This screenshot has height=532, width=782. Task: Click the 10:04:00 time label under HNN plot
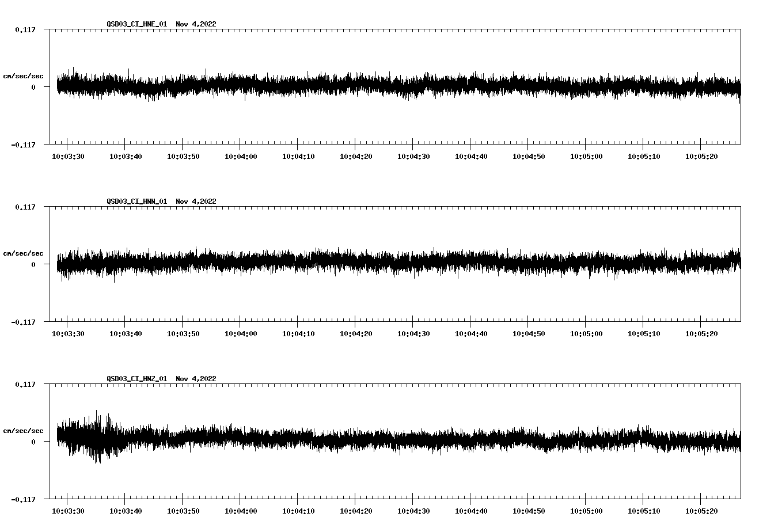[241, 334]
